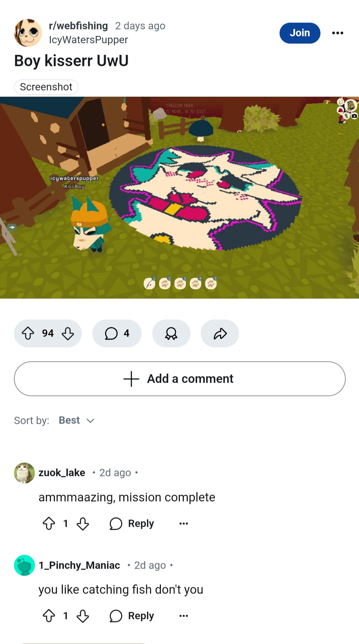The width and height of the screenshot is (359, 644).
Task: Downvote zuok_lake's comment
Action: tap(83, 523)
